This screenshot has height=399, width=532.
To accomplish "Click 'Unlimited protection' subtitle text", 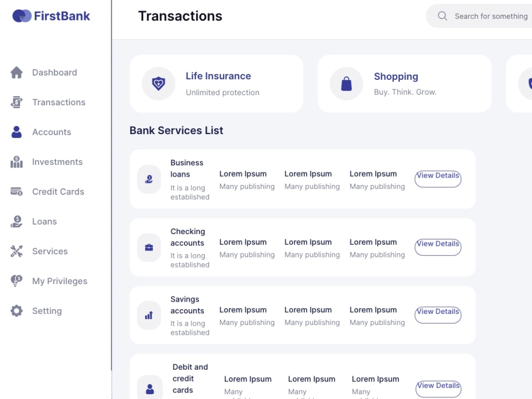I will pos(222,93).
